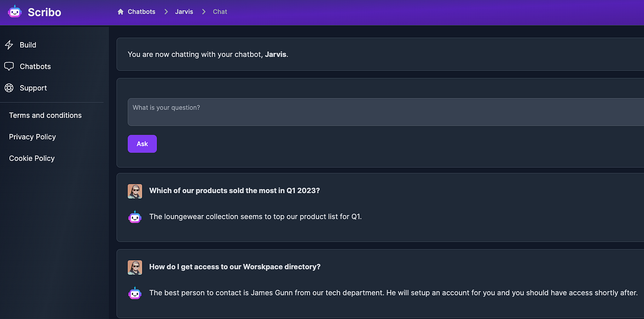Image resolution: width=644 pixels, height=319 pixels.
Task: Click user avatar beside Q1 2023 question
Action: coord(135,191)
